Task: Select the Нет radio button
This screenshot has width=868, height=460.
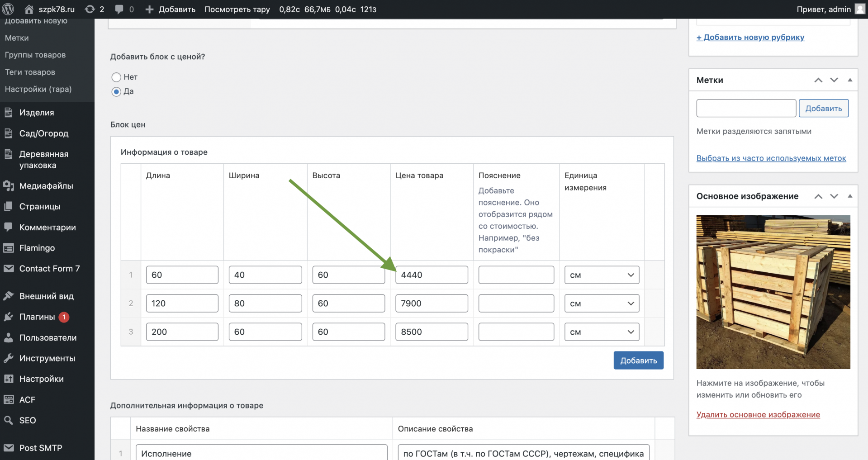Action: pyautogui.click(x=116, y=77)
